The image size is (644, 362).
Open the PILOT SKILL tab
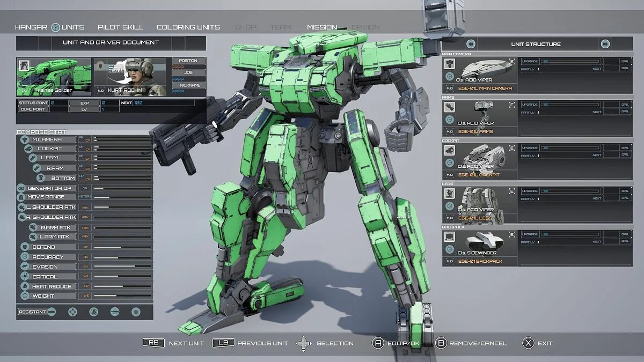[x=121, y=27]
